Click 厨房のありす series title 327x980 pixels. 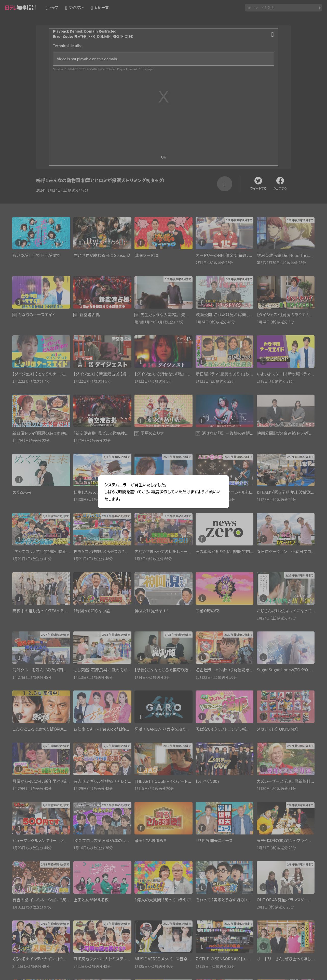[x=152, y=433]
